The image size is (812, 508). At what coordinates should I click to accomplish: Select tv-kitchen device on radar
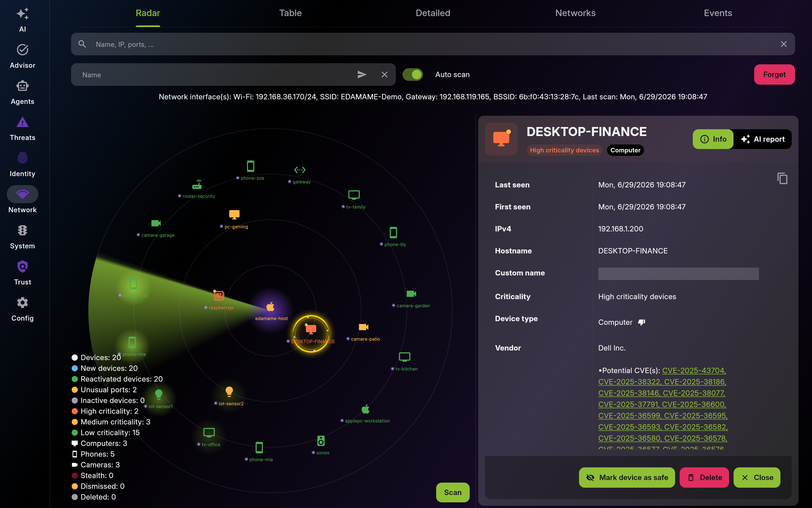(x=405, y=357)
